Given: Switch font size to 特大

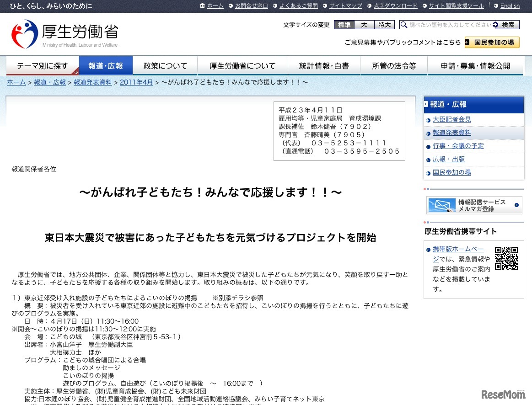Looking at the screenshot, I should click(x=384, y=25).
